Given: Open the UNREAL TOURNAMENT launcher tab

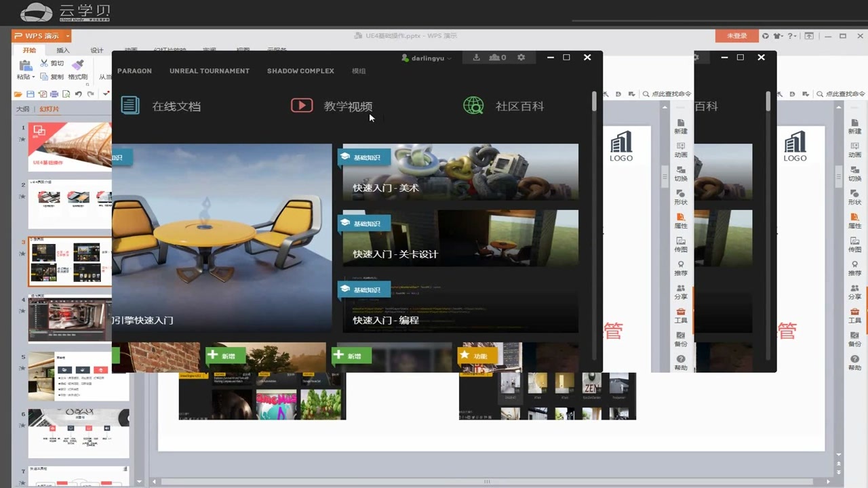Looking at the screenshot, I should (x=210, y=71).
